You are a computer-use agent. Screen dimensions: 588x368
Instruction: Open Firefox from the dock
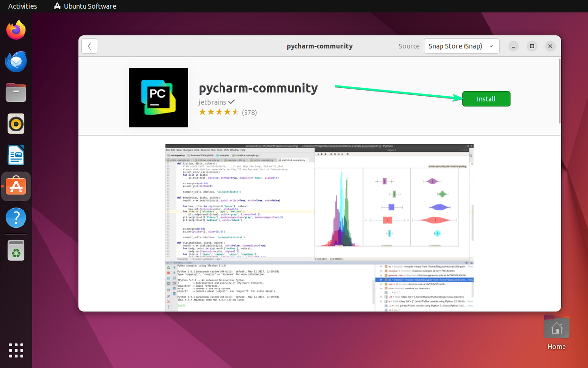pos(16,30)
